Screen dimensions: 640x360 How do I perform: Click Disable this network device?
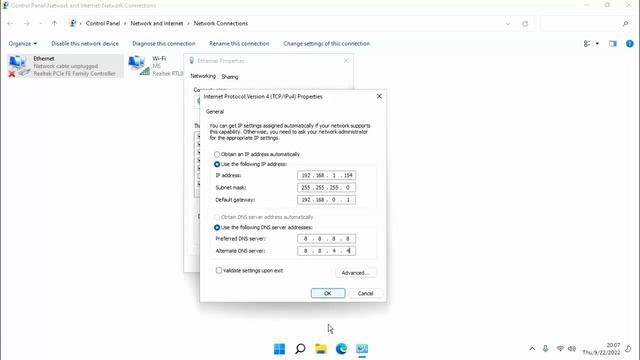tap(85, 44)
